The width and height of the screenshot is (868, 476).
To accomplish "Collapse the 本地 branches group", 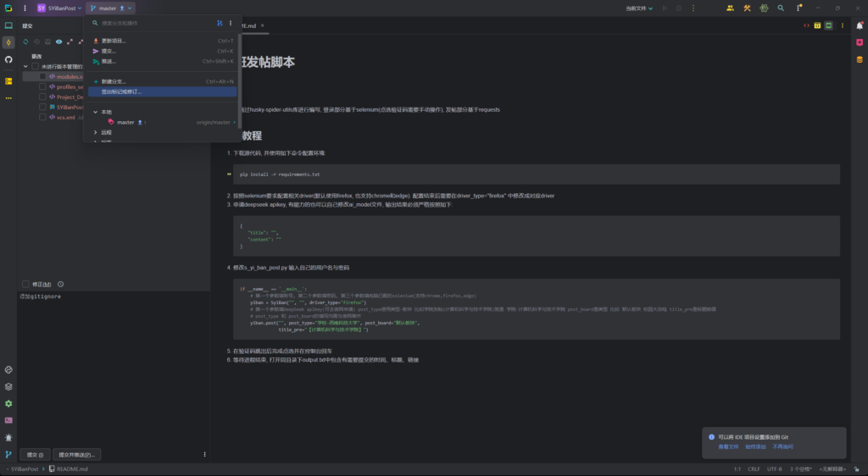I will pyautogui.click(x=95, y=112).
